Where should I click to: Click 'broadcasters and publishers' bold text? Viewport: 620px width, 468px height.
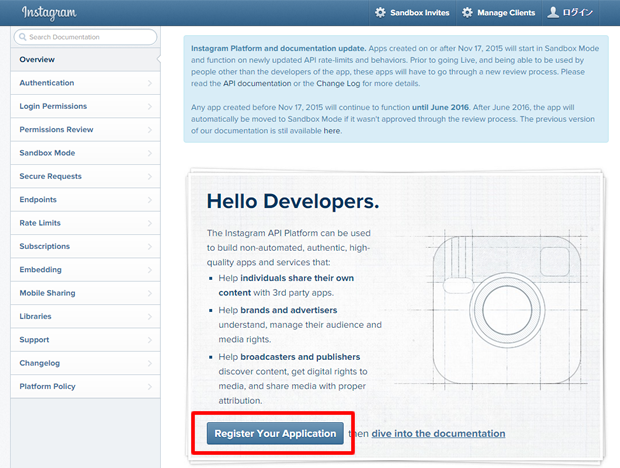(300, 357)
